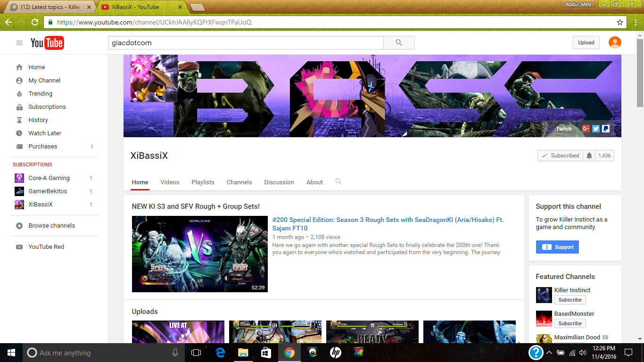This screenshot has height=362, width=644.
Task: Switch to the Playlists tab
Action: (203, 182)
